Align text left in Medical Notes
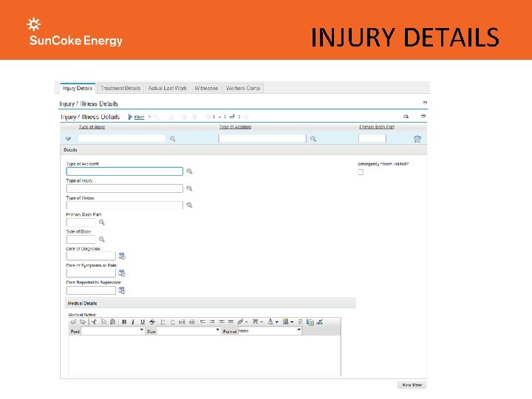 coord(202,321)
